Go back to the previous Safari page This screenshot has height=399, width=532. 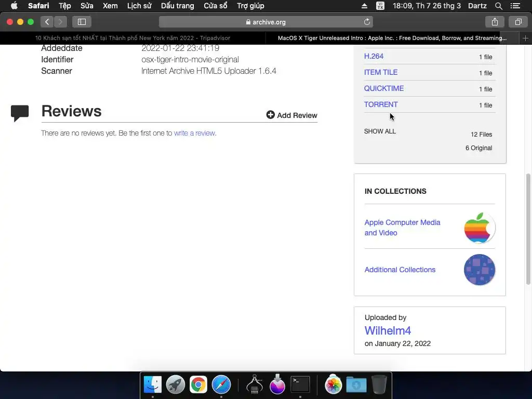(x=47, y=22)
